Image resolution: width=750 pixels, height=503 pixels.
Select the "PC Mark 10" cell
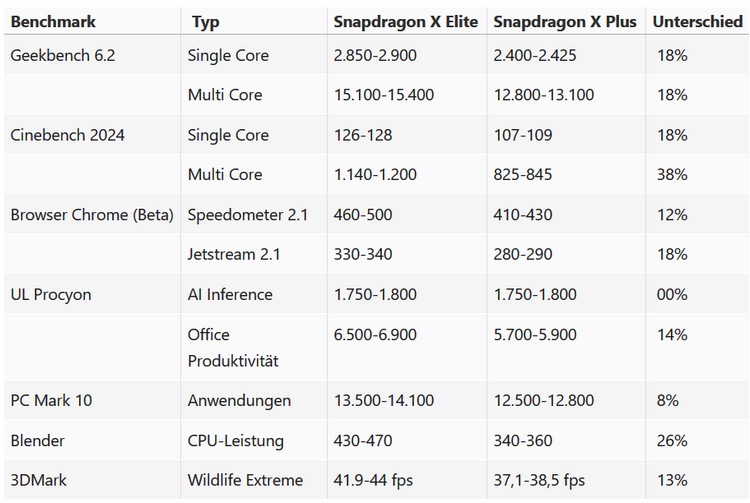50,400
